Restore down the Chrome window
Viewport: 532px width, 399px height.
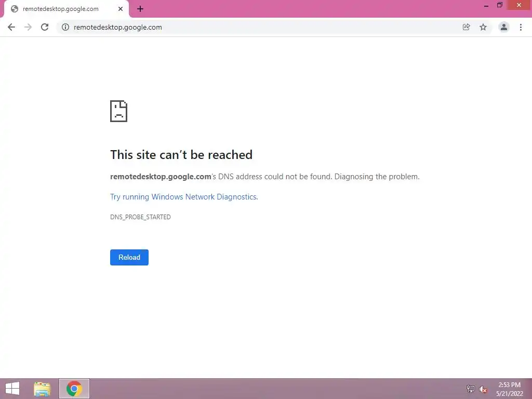500,5
